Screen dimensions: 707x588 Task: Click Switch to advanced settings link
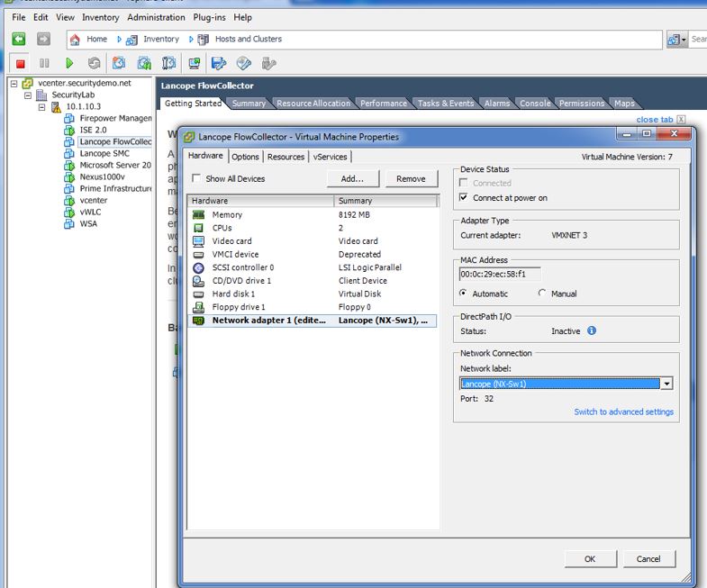click(x=623, y=412)
